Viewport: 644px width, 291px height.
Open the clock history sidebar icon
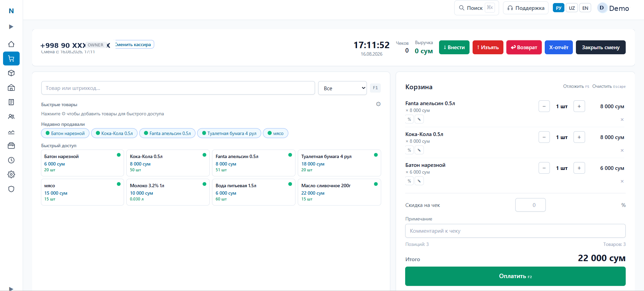[11, 160]
